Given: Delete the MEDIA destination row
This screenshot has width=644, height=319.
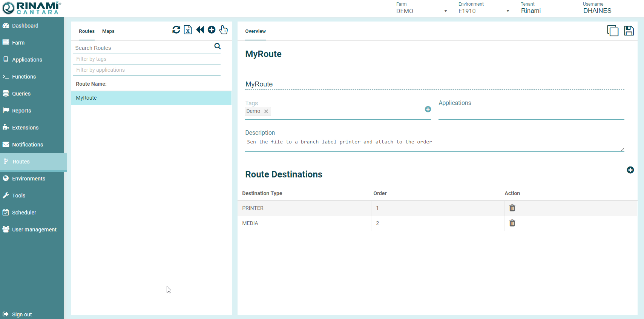Looking at the screenshot, I should point(512,223).
